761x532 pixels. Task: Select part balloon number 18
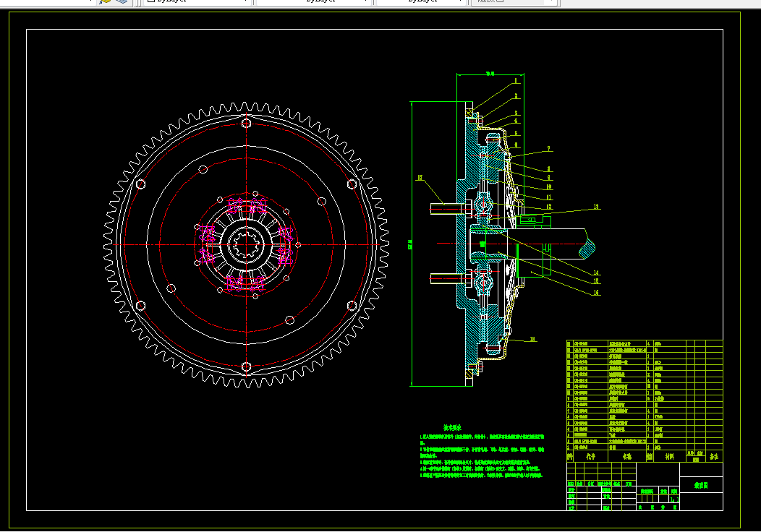coord(532,339)
